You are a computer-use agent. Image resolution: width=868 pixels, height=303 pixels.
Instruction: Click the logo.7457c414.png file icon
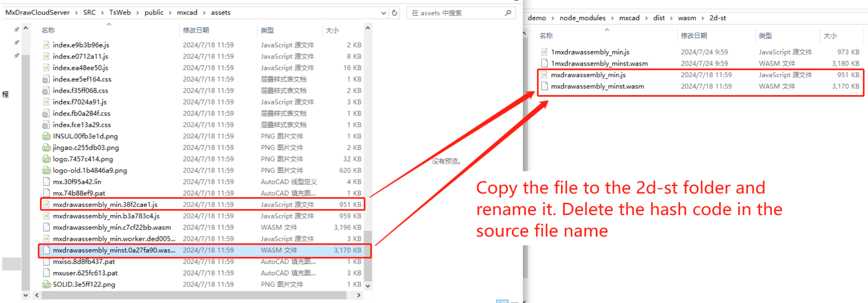click(46, 159)
